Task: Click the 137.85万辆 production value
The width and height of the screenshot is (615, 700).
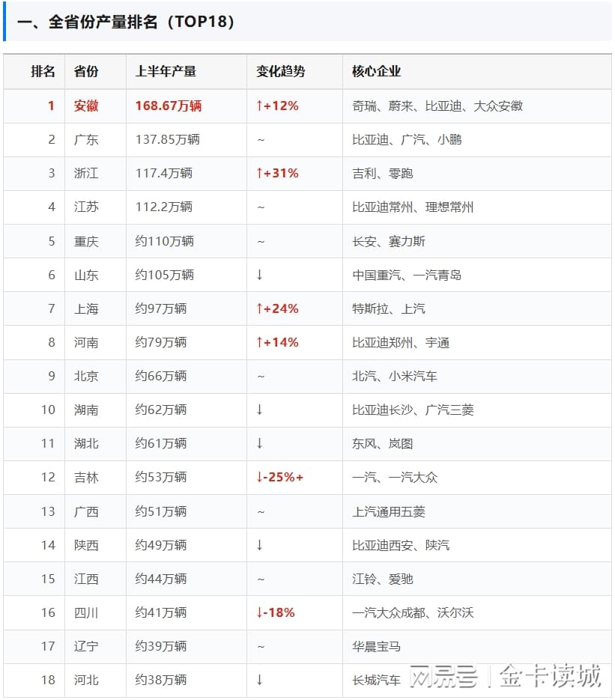Action: tap(168, 140)
